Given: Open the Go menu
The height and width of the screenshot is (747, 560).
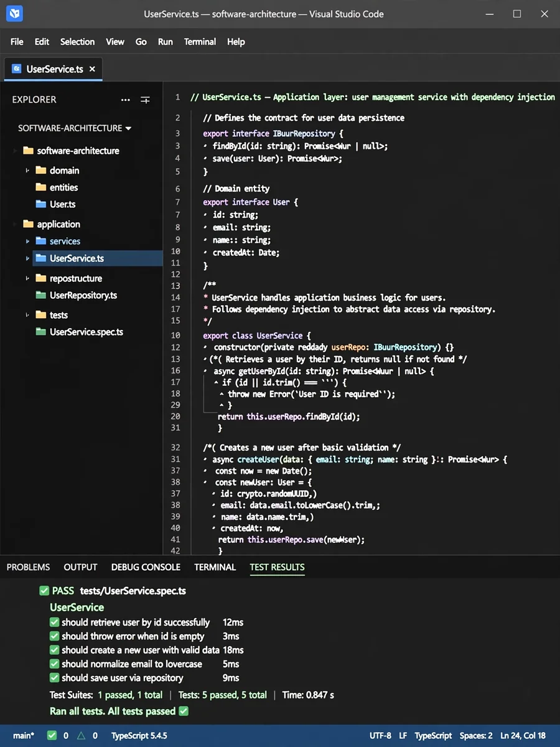Looking at the screenshot, I should point(141,42).
